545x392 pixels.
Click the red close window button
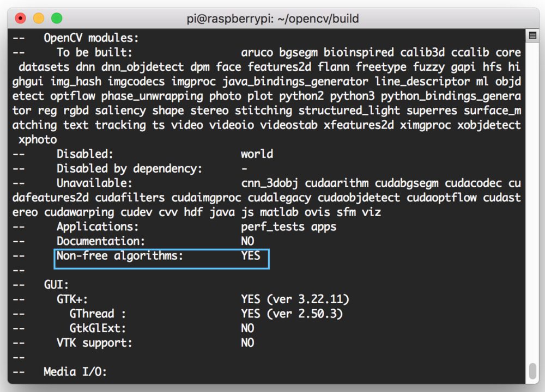click(x=21, y=18)
